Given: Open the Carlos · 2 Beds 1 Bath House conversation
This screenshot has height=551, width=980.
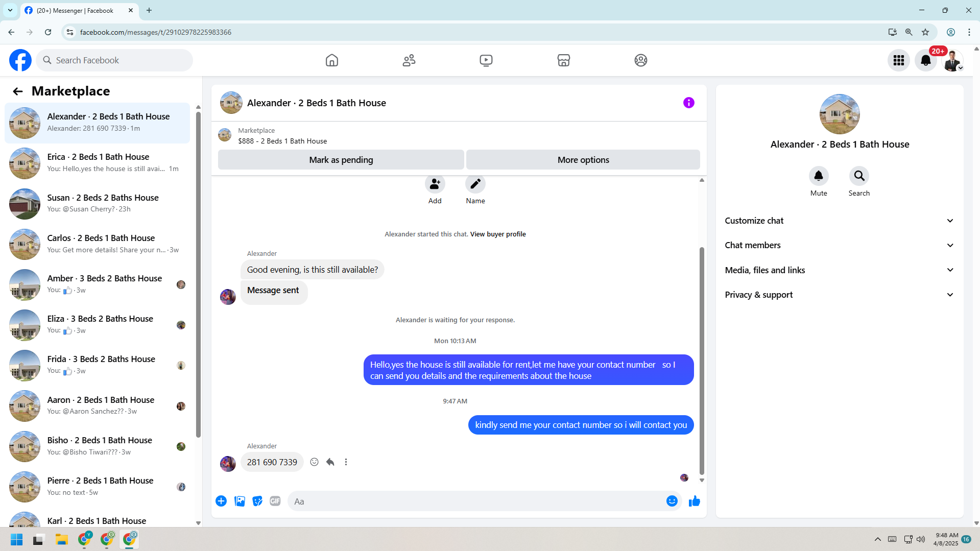Looking at the screenshot, I should point(97,244).
